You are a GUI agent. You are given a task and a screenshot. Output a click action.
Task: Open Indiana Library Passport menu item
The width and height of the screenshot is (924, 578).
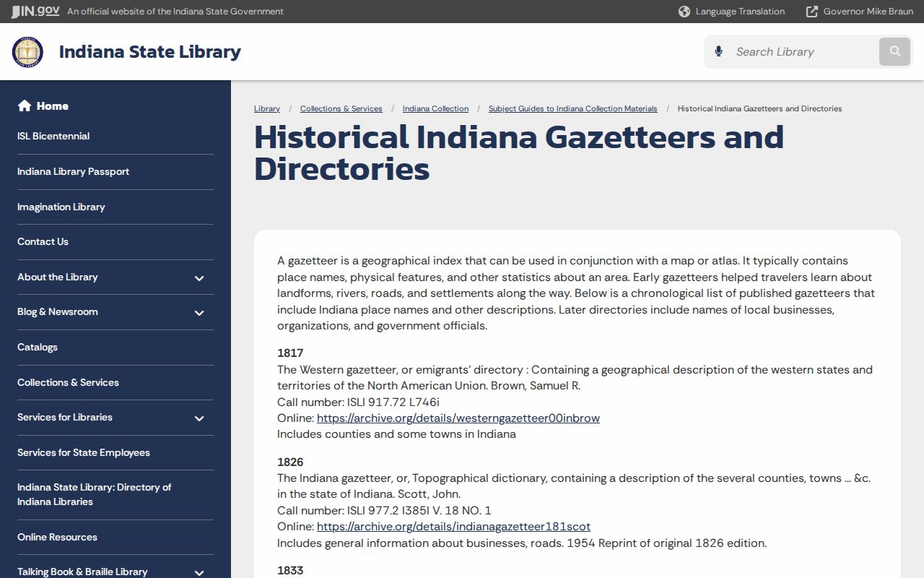[x=73, y=171]
